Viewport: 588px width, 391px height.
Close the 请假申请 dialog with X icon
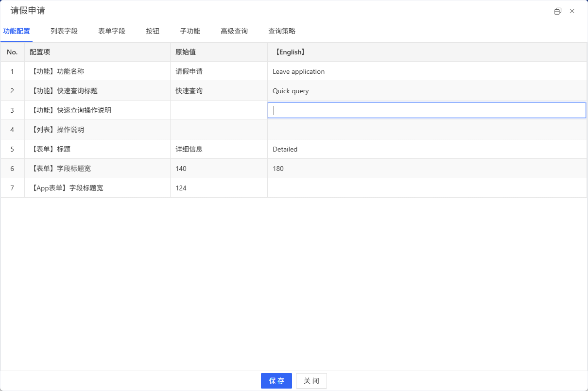pos(572,11)
